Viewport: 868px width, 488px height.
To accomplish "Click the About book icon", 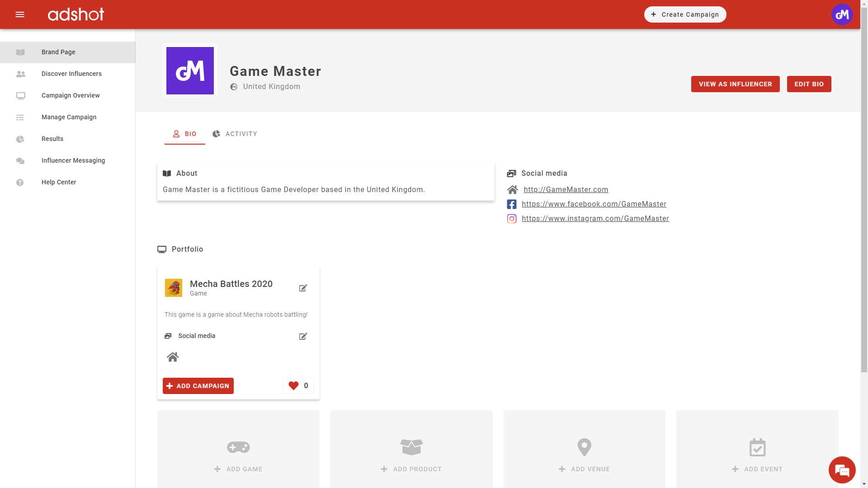I will 167,174.
